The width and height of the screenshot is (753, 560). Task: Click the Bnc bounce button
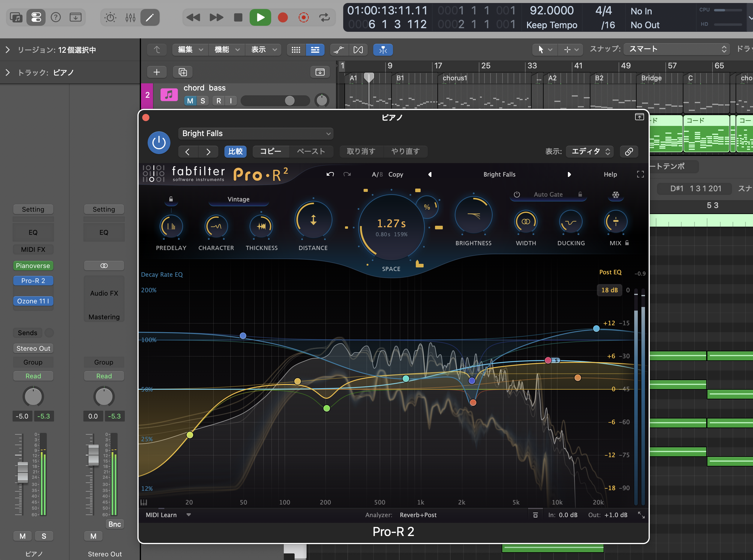115,524
